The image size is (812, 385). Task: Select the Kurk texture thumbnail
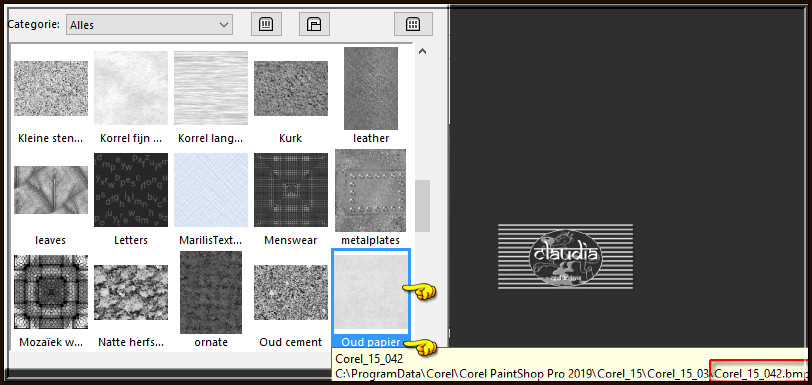click(291, 88)
